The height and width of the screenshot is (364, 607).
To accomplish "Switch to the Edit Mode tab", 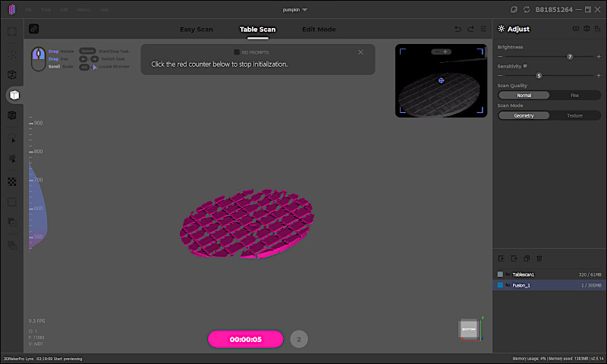I will (319, 30).
